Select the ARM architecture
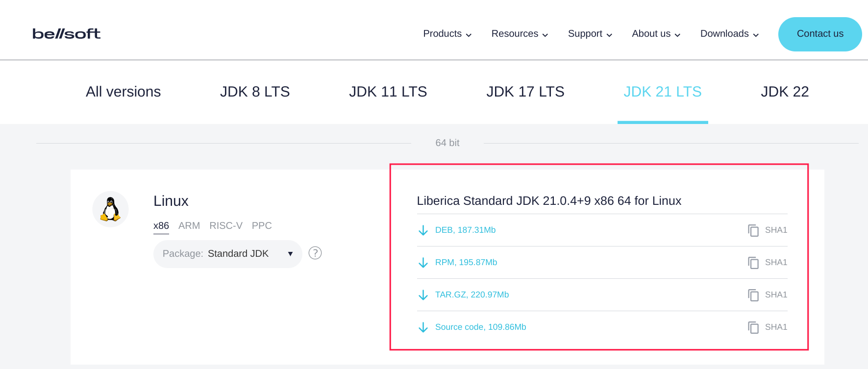Viewport: 868px width, 369px height. coord(189,225)
